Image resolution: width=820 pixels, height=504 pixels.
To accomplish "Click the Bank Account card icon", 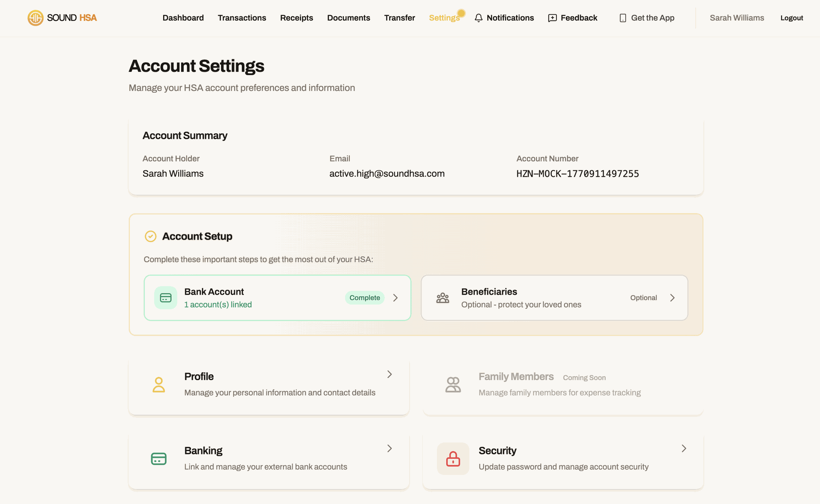I will click(165, 298).
